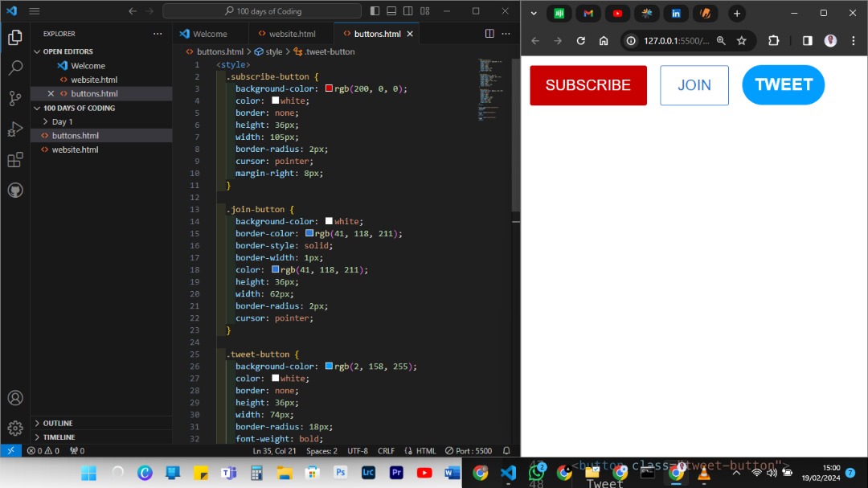868x488 pixels.
Task: Change indentation via Spaces: 2
Action: click(x=321, y=451)
